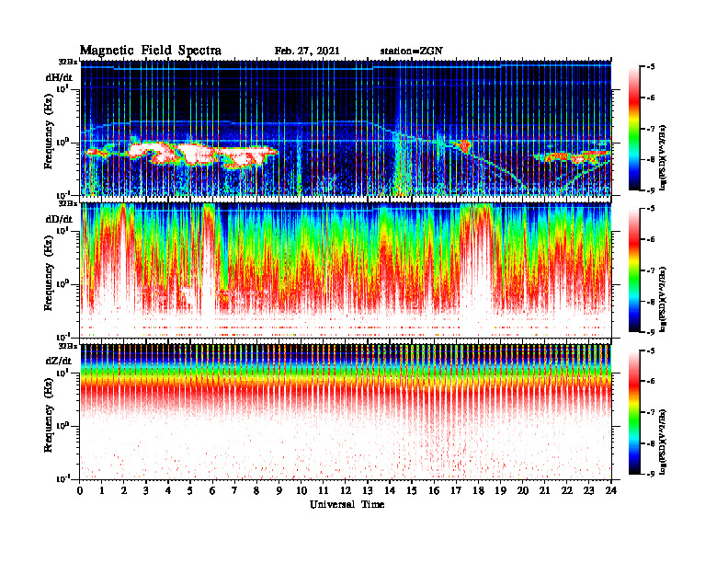Click the '32Hz' label atop dH/dt panel
The image size is (728, 563).
[x=68, y=62]
